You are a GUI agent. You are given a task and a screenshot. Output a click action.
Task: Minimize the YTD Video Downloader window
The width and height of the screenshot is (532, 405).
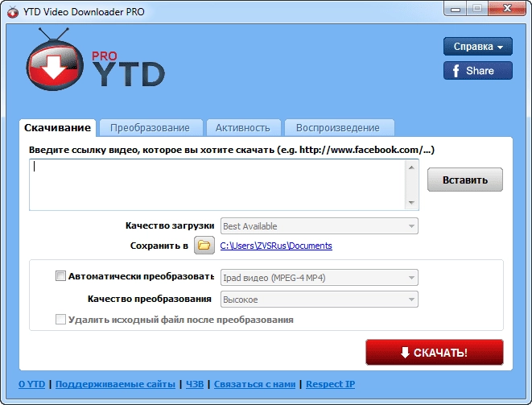[456, 9]
